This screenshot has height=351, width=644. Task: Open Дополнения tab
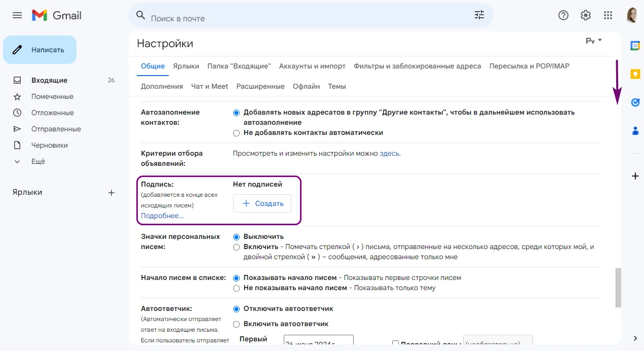[x=162, y=86]
